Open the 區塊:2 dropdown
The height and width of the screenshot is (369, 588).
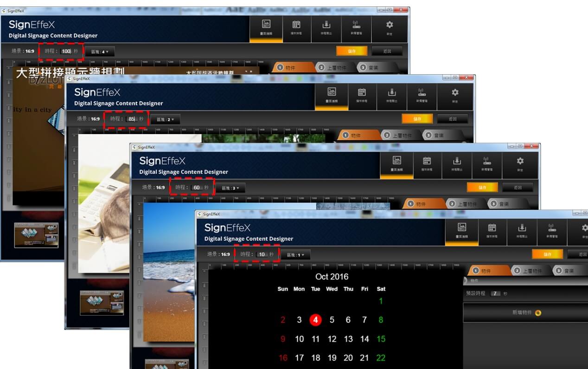(165, 119)
